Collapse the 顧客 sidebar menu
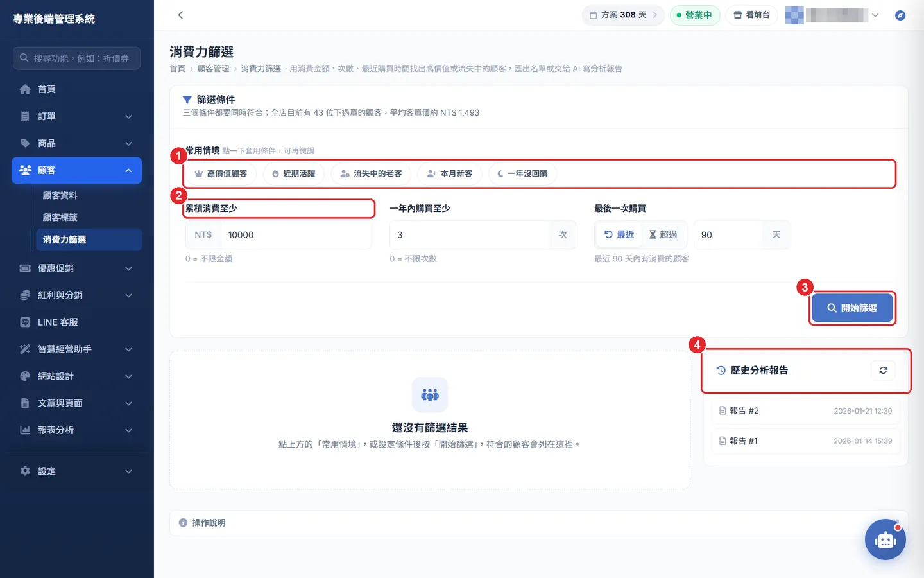Image resolution: width=924 pixels, height=578 pixels. click(128, 170)
